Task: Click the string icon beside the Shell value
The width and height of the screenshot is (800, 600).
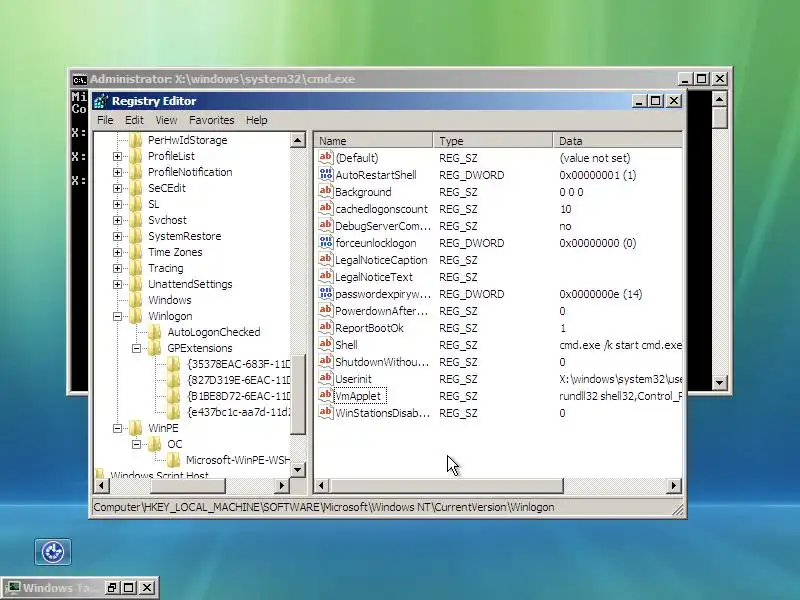Action: [x=326, y=344]
